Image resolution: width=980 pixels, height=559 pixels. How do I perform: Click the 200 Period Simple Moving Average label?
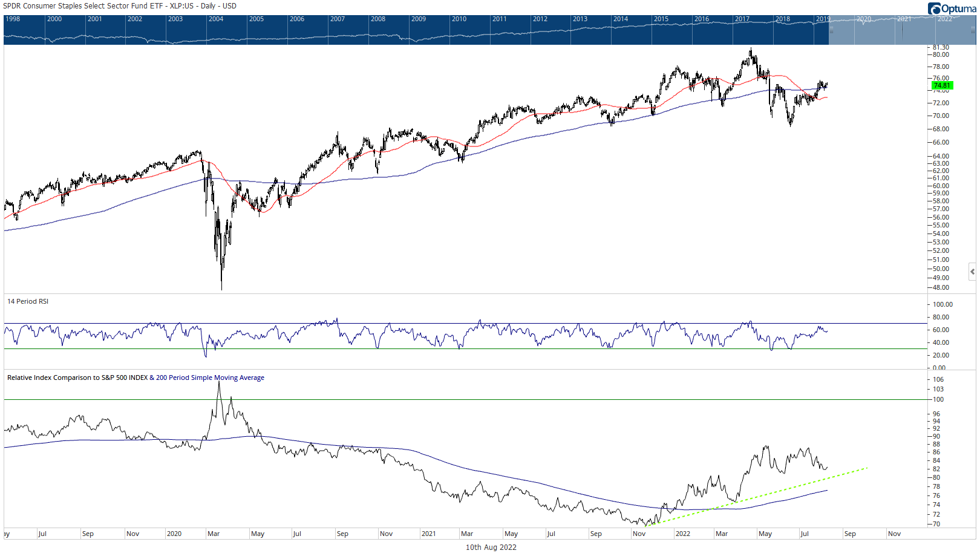pyautogui.click(x=210, y=378)
